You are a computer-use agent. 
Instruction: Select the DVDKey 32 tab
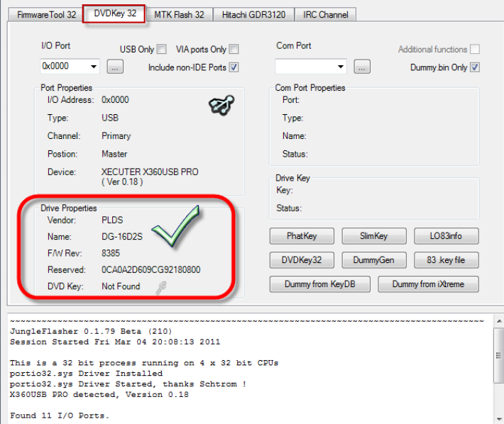115,13
